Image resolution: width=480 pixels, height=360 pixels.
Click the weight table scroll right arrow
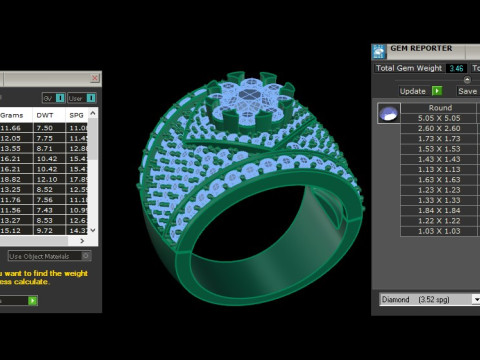[82, 241]
